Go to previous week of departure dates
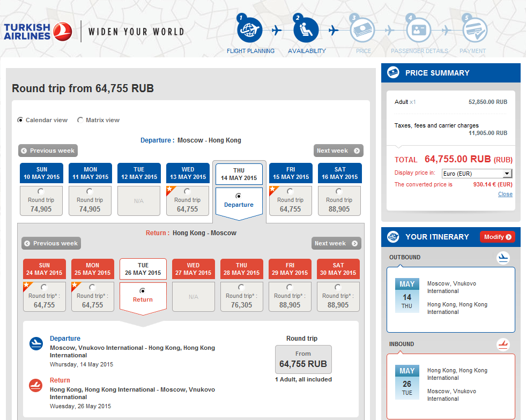 coord(48,151)
